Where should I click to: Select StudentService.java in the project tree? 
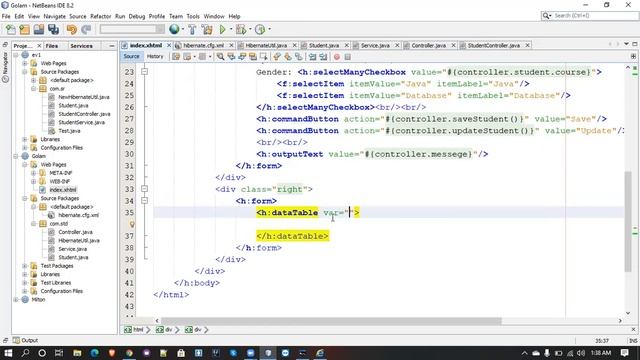(81, 122)
